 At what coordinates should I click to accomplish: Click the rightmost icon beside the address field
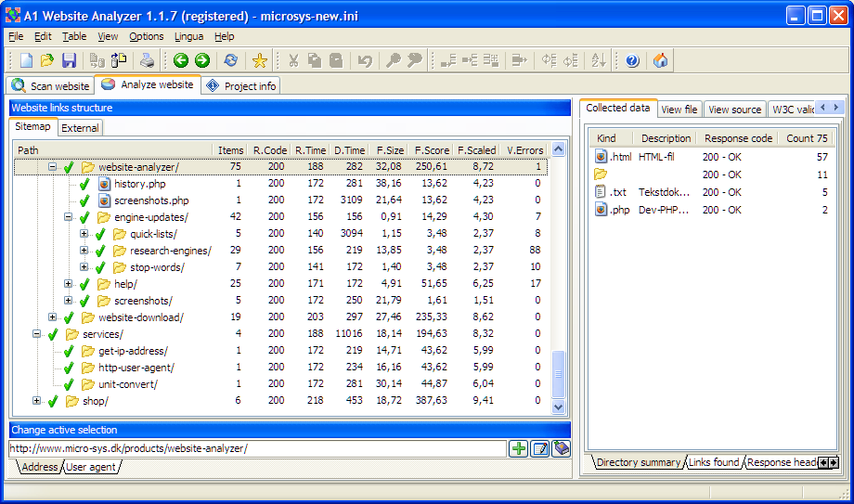click(x=561, y=448)
